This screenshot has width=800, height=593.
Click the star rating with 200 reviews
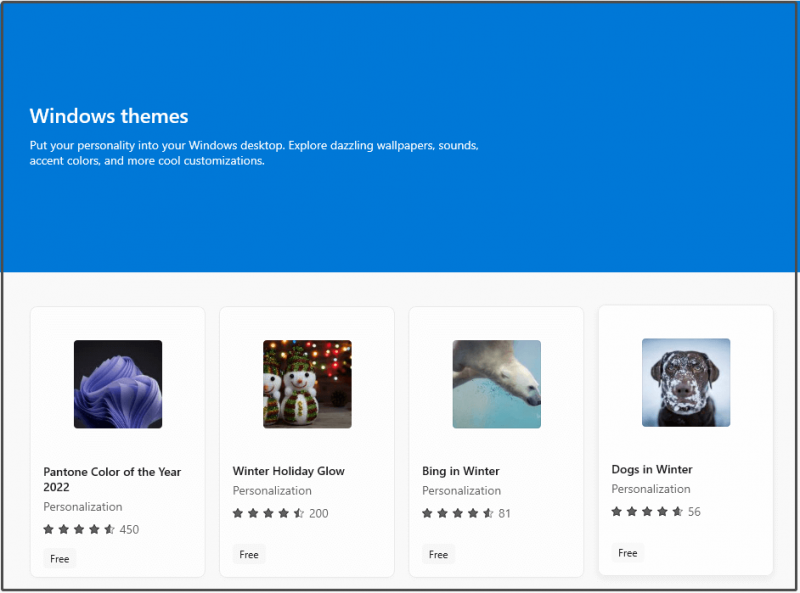281,513
